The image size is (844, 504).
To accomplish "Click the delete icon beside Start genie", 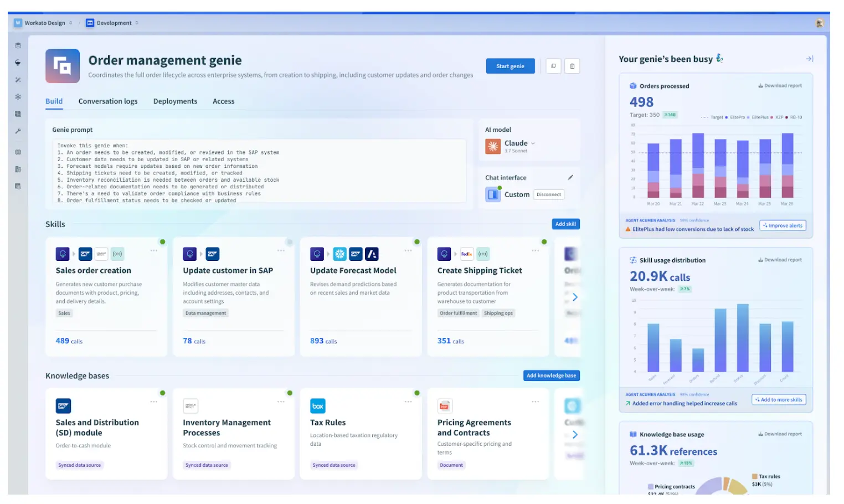I will tap(572, 65).
